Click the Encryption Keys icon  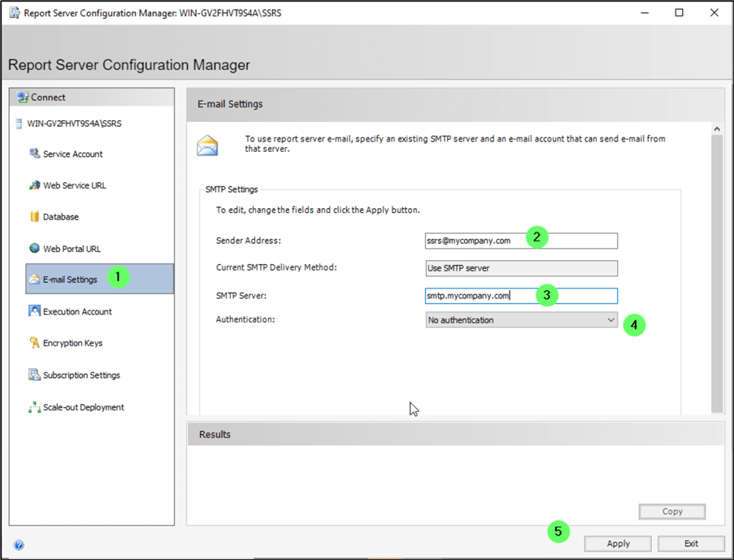[34, 343]
